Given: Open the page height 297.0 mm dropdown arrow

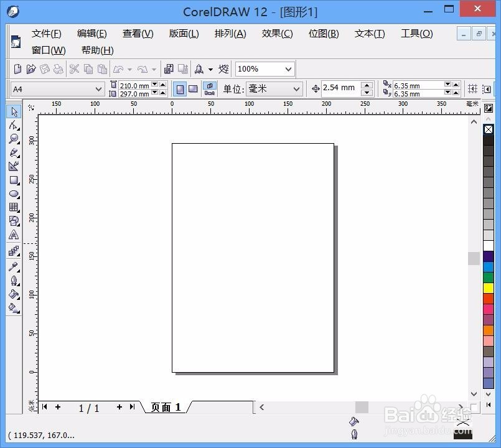Looking at the screenshot, I should pos(154,93).
